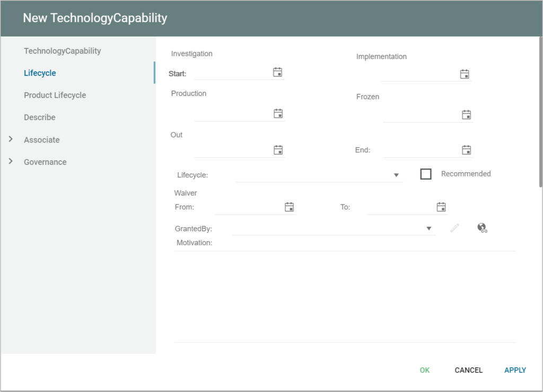
Task: Open the End date calendar
Action: 465,150
